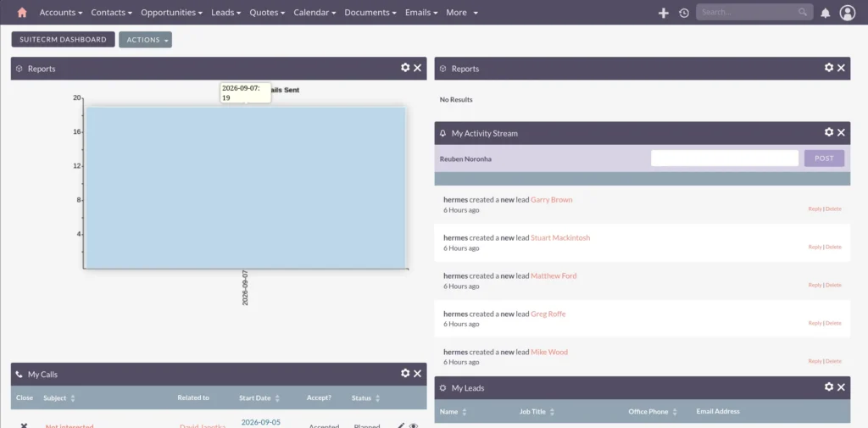
Task: Expand the Opportunities menu
Action: click(171, 12)
